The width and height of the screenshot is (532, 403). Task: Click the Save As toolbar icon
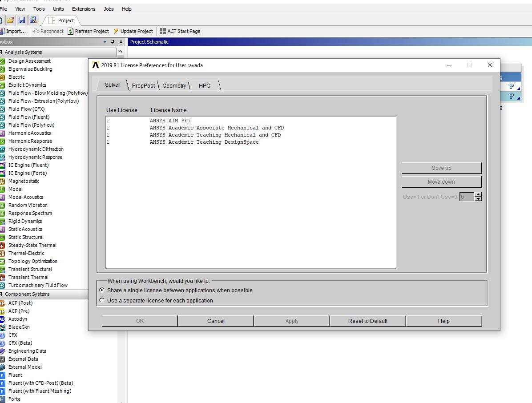click(x=33, y=20)
